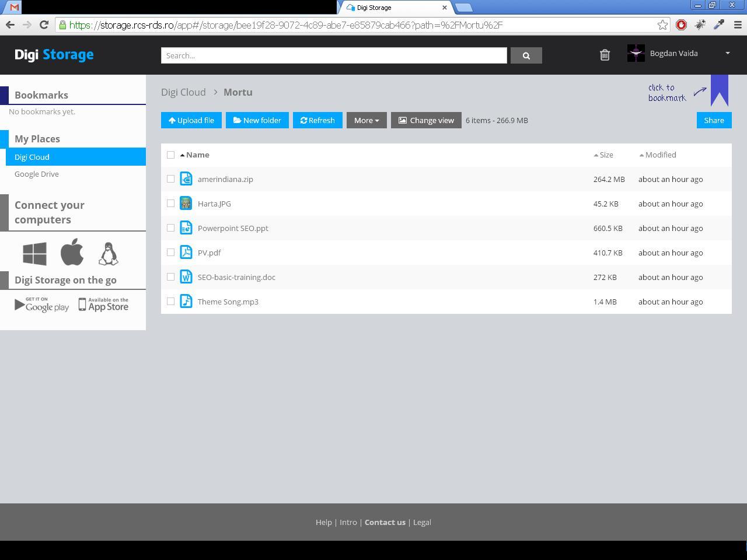The height and width of the screenshot is (560, 747).
Task: Click the Theme Song.mp3 music icon
Action: tap(186, 301)
